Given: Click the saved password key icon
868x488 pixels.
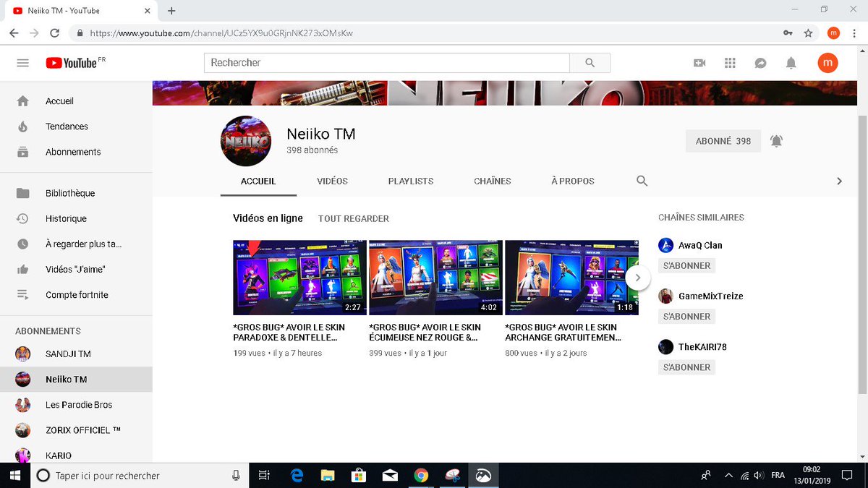Looking at the screenshot, I should click(x=788, y=33).
